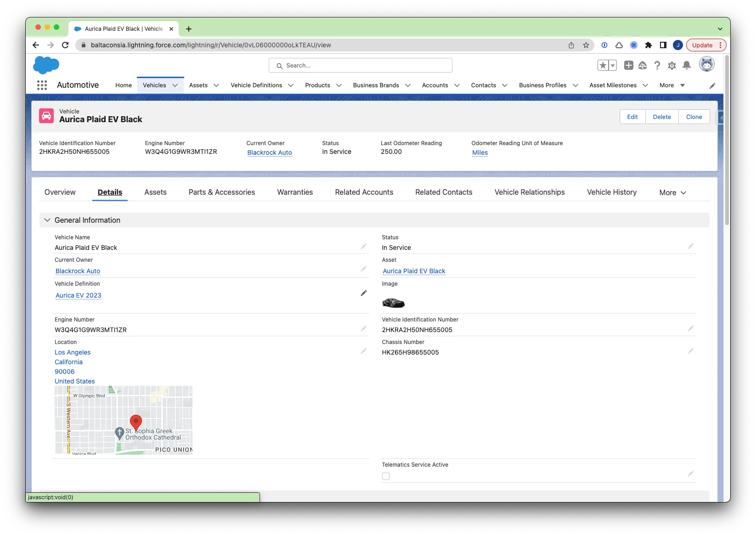This screenshot has width=756, height=536.
Task: Collapse the General Information section
Action: [47, 220]
